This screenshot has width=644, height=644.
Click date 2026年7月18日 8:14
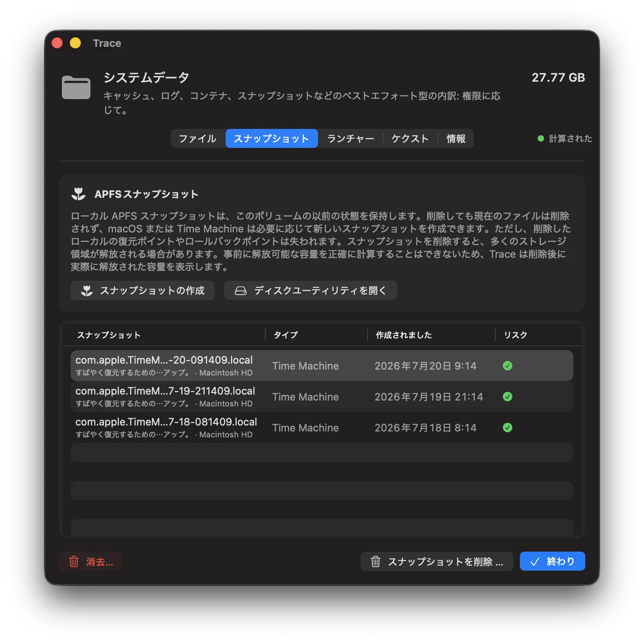tap(425, 428)
